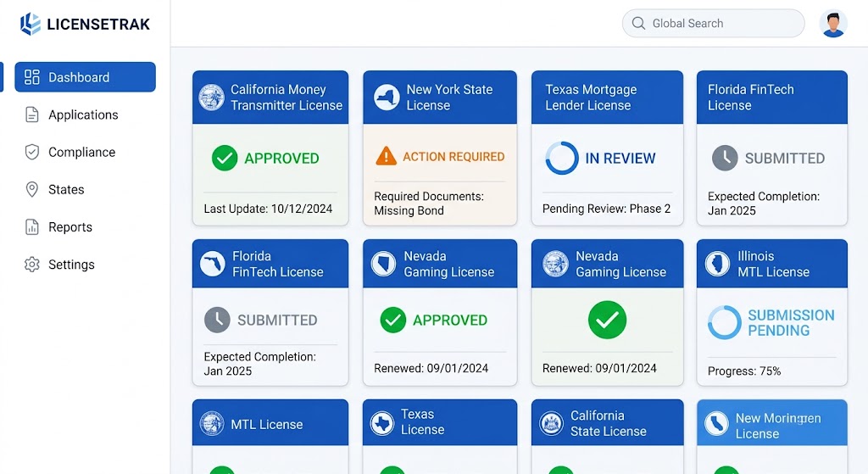
Task: Open the Illinois MTL License title
Action: 773,264
